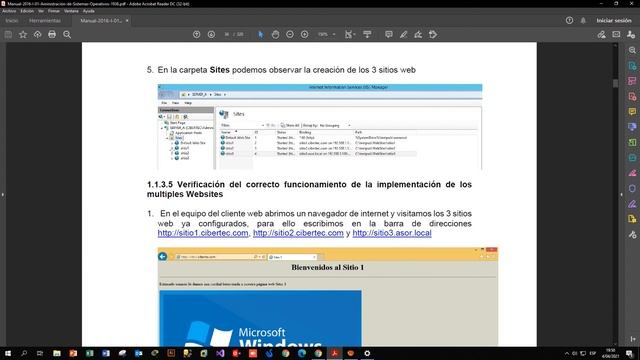Open the Ventana menu
Viewport: 640px width, 360px height.
coord(71,11)
